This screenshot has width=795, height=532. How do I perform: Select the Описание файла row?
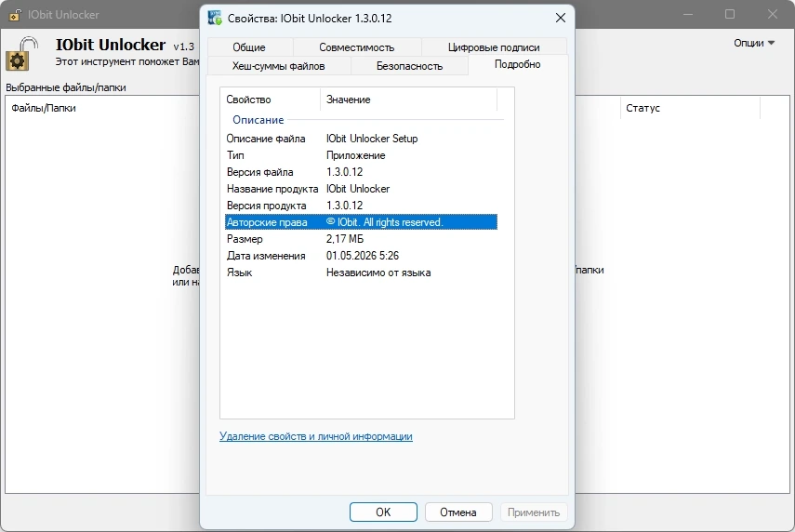click(x=361, y=139)
